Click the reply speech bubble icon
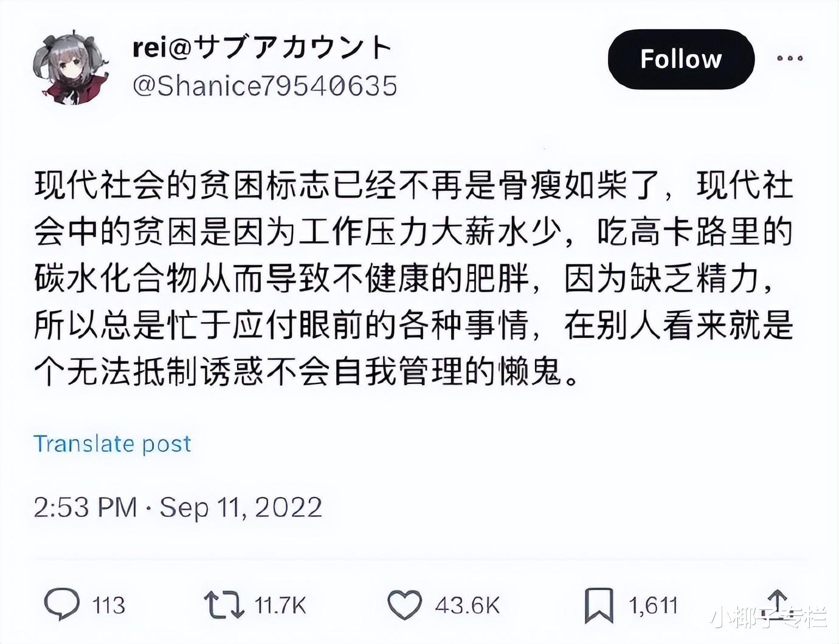Viewport: 839px width, 644px height. click(61, 605)
